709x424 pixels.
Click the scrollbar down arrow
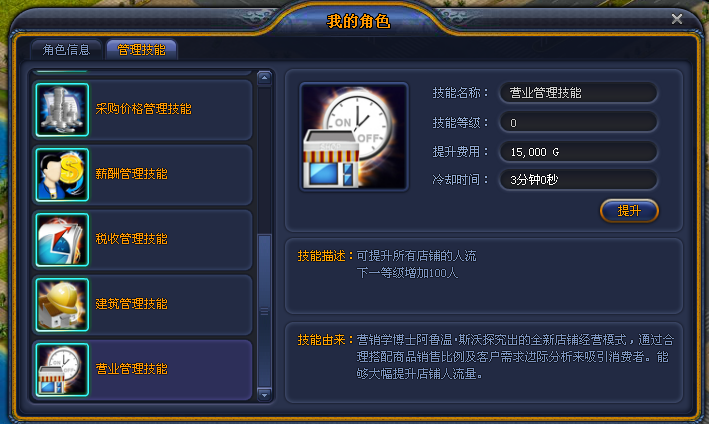tap(265, 395)
